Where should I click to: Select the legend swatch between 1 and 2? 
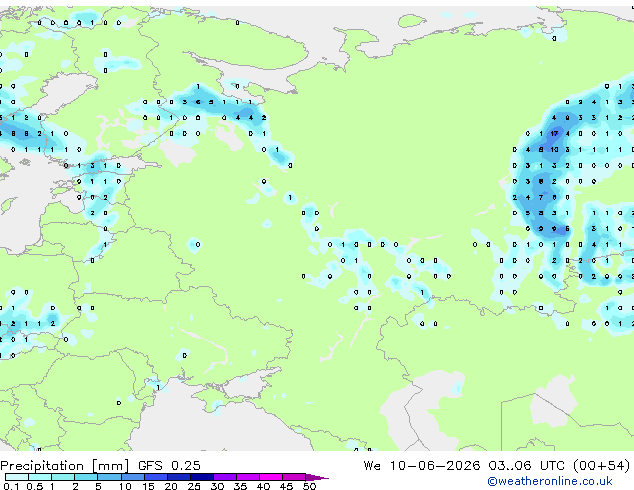coord(63,477)
